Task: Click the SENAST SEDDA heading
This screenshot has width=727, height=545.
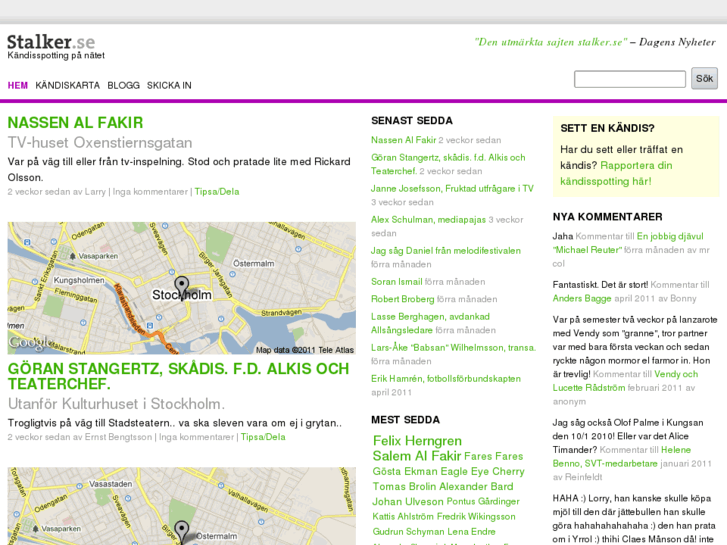Action: pyautogui.click(x=412, y=121)
